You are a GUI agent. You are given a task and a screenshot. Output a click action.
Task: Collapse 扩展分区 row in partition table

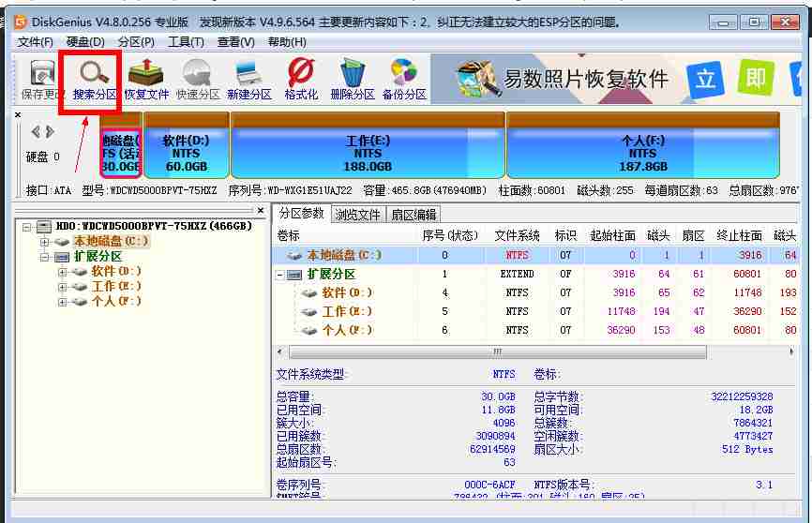coord(279,275)
